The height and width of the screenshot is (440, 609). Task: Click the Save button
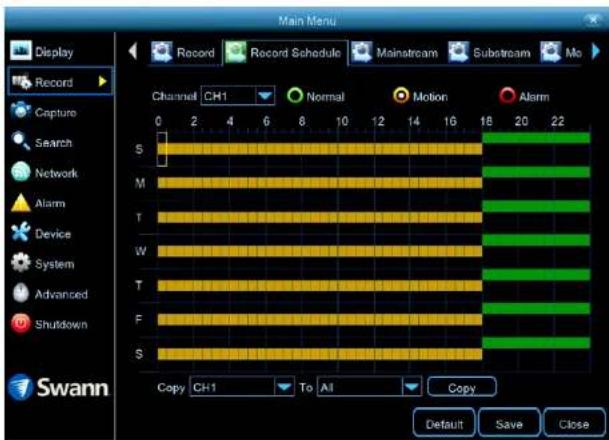[x=509, y=423]
